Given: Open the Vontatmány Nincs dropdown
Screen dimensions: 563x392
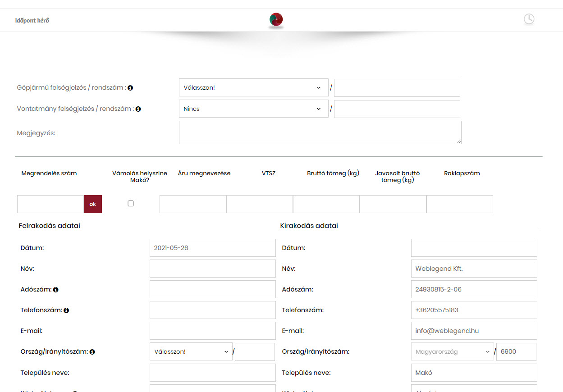Looking at the screenshot, I should pyautogui.click(x=253, y=109).
